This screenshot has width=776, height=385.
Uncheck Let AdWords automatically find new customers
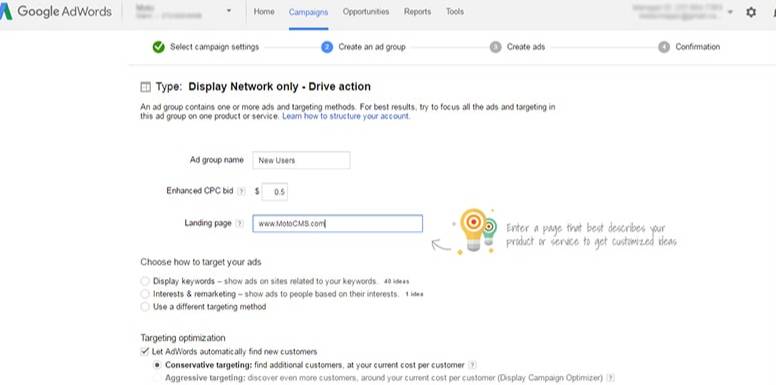coord(145,352)
